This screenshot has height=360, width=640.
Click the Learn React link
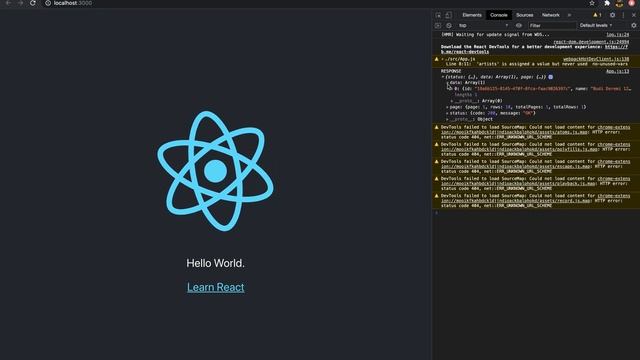pyautogui.click(x=216, y=287)
